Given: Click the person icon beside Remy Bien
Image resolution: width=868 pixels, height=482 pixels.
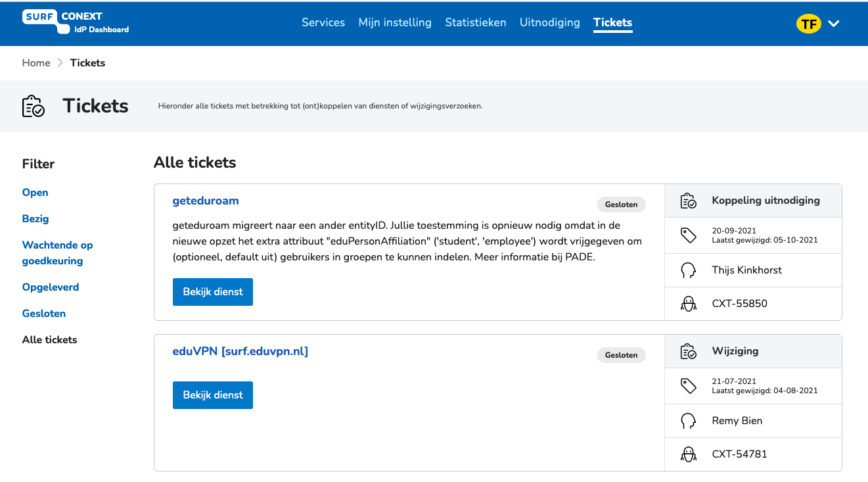Looking at the screenshot, I should (x=688, y=421).
